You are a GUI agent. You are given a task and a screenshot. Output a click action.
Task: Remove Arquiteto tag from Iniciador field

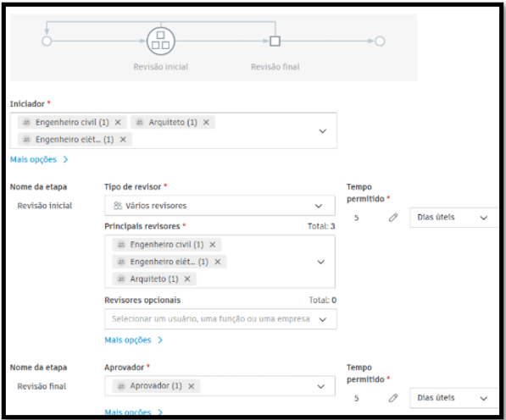coord(206,123)
